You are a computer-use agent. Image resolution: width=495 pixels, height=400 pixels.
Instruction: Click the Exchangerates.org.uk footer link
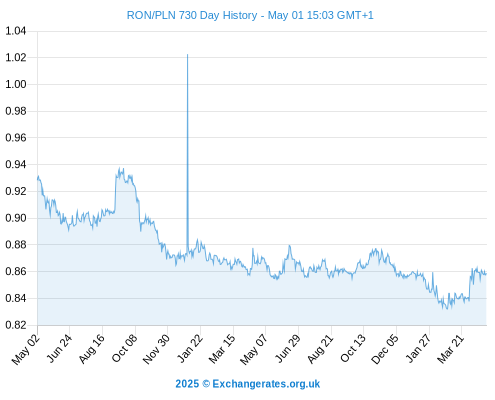coord(266,384)
